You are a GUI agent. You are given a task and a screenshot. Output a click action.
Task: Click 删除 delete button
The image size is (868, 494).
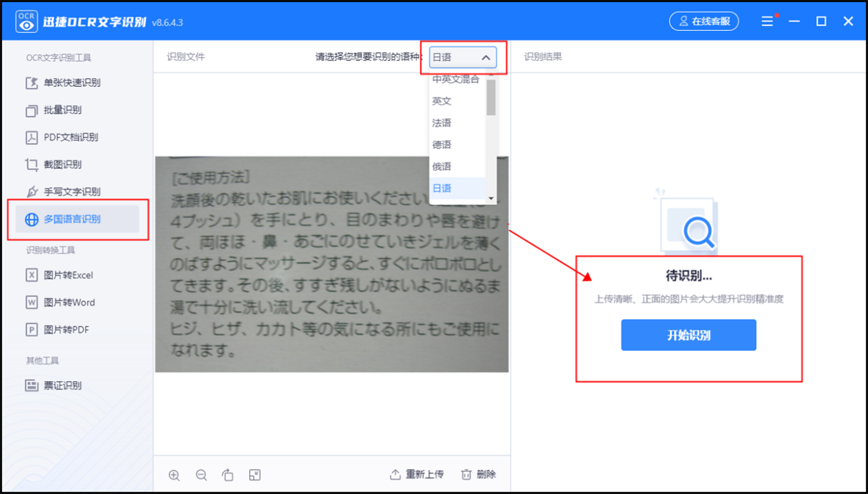click(478, 474)
